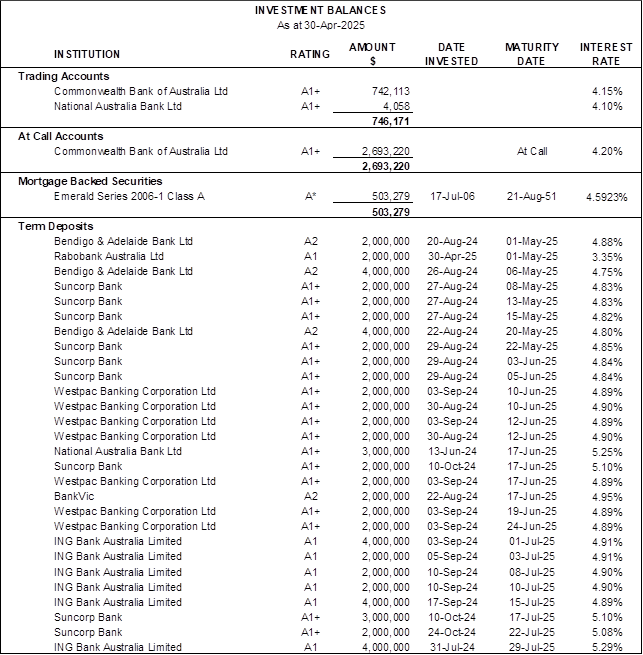Click the 4.15% interest rate
Image resolution: width=643 pixels, height=655 pixels.
(607, 91)
